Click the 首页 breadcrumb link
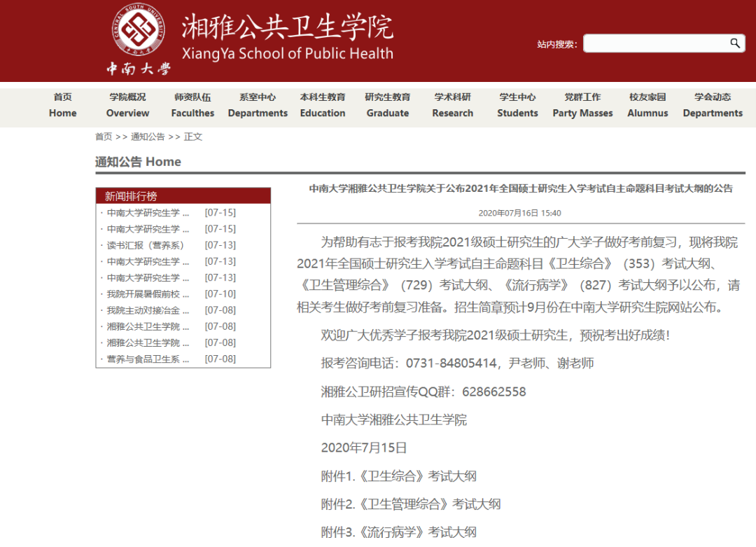 pos(103,137)
